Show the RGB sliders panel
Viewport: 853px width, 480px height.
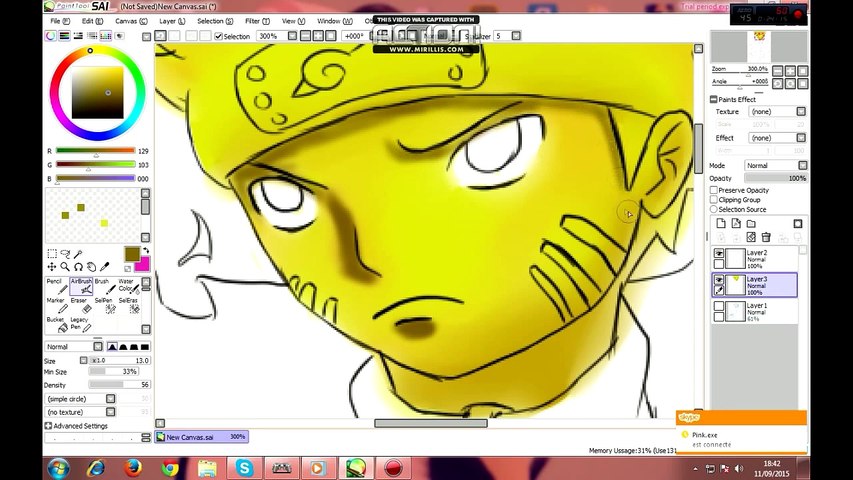click(64, 36)
